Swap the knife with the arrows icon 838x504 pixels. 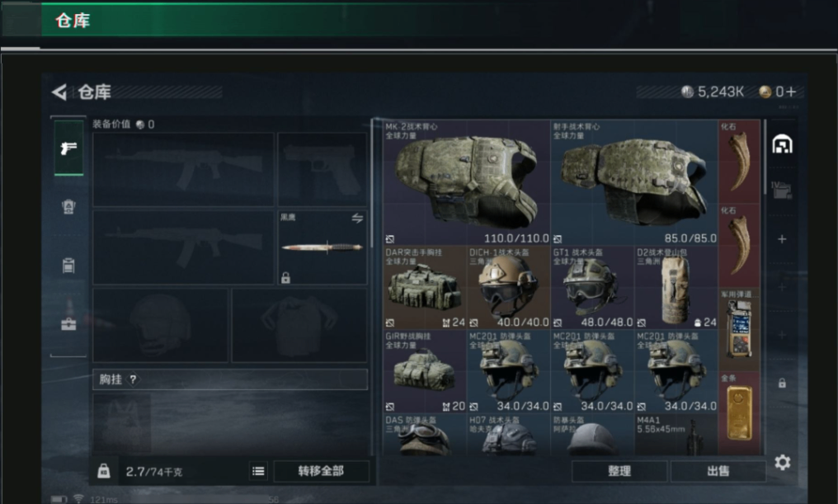[357, 218]
